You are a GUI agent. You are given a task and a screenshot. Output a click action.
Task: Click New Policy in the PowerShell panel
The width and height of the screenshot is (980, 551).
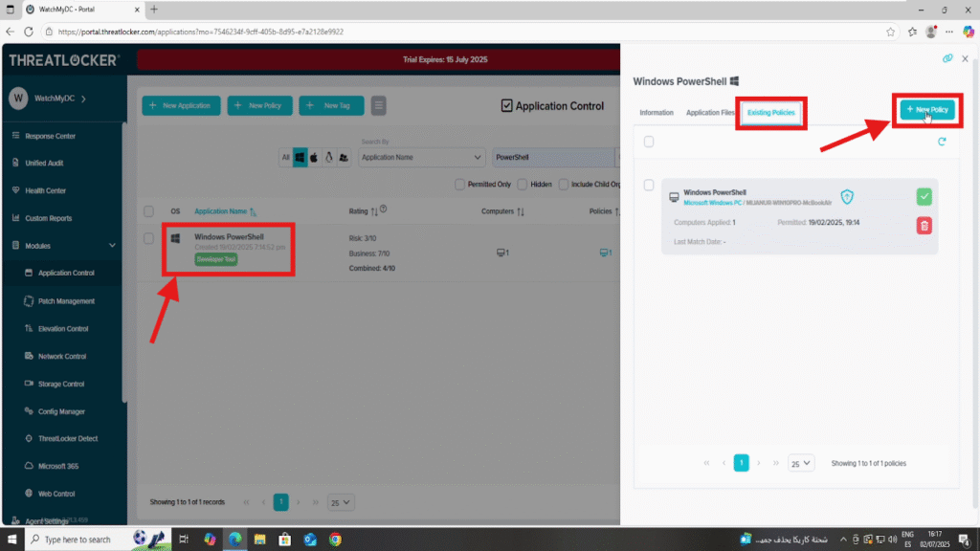tap(927, 110)
